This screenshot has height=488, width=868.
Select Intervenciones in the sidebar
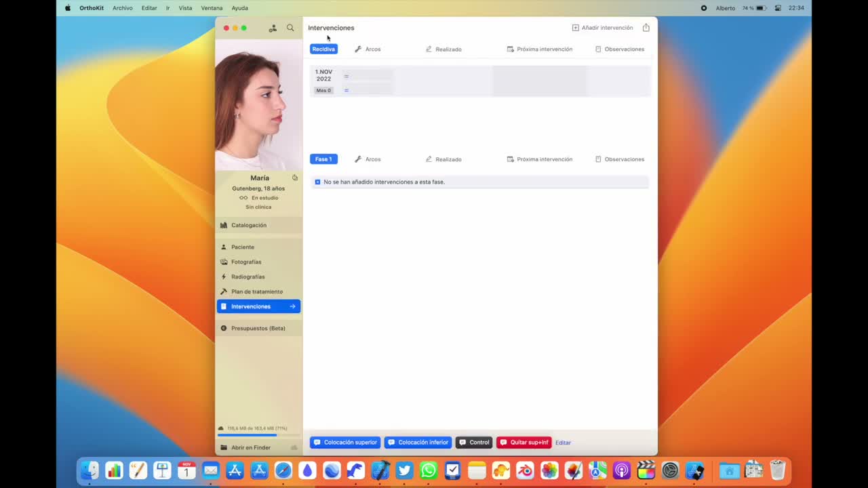[x=259, y=306]
